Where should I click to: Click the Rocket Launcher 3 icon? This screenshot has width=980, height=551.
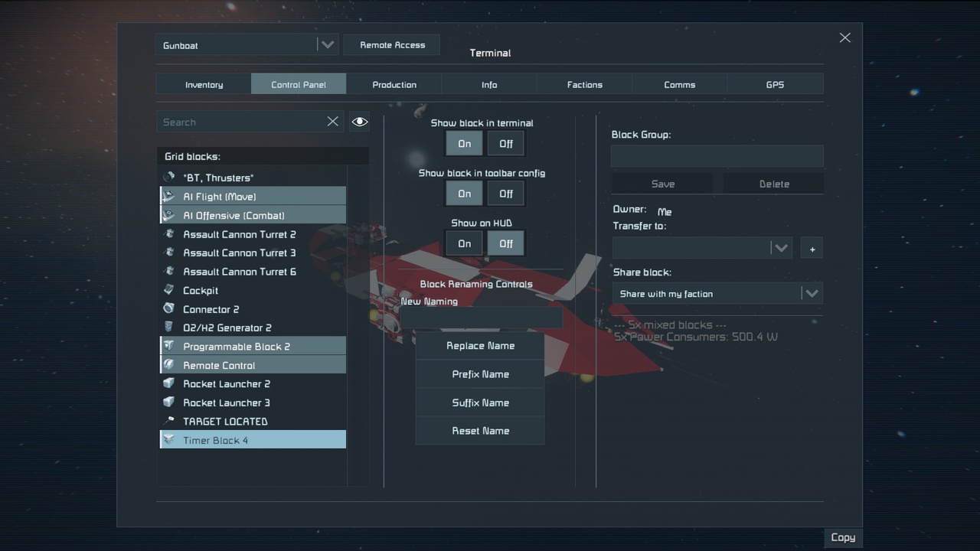(168, 403)
